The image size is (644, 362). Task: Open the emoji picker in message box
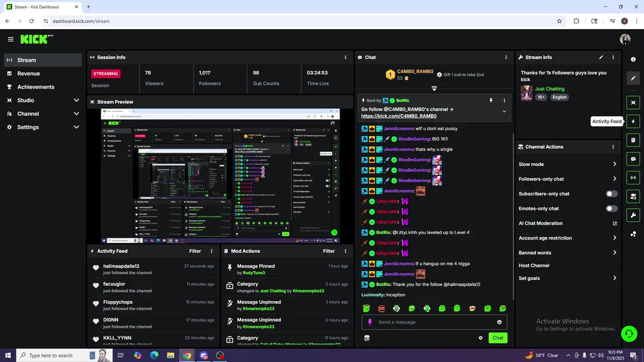coord(499,322)
